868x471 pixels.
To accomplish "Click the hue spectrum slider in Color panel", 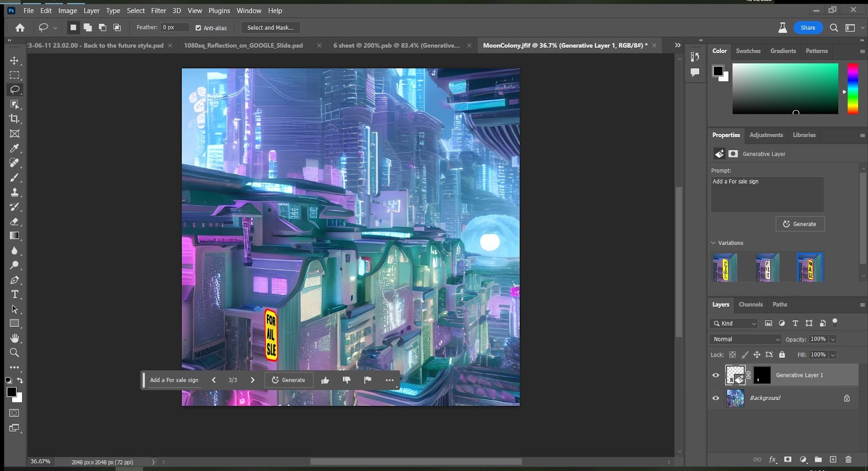I will coord(853,88).
